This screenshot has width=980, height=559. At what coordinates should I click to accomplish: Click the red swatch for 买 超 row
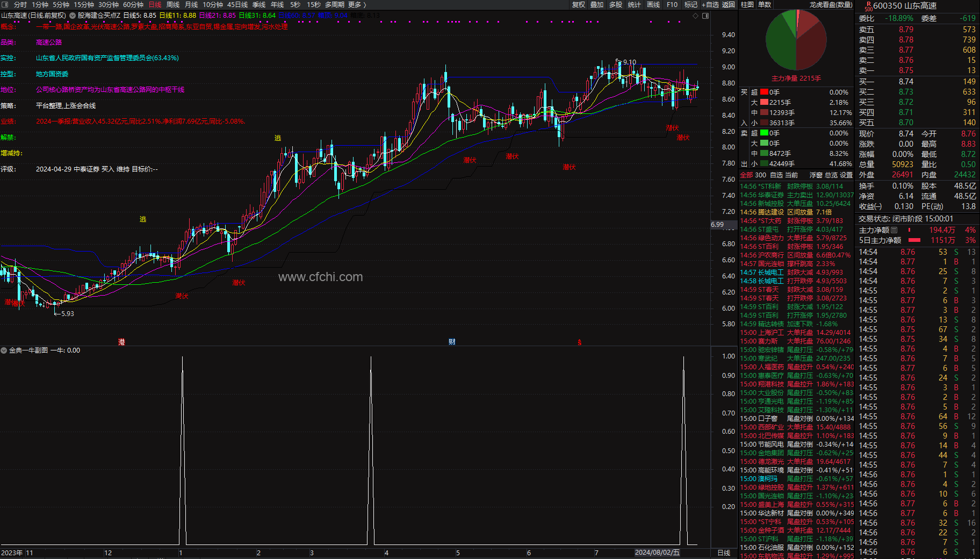point(764,92)
